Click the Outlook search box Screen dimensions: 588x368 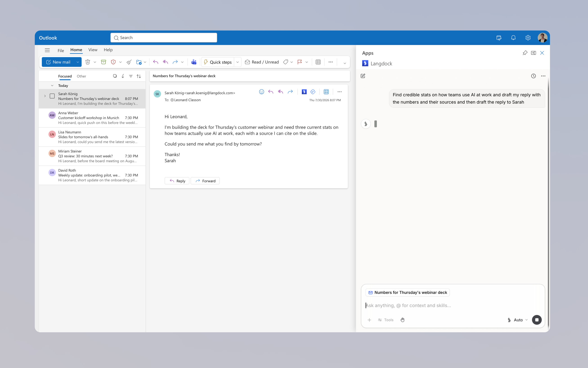pos(164,38)
